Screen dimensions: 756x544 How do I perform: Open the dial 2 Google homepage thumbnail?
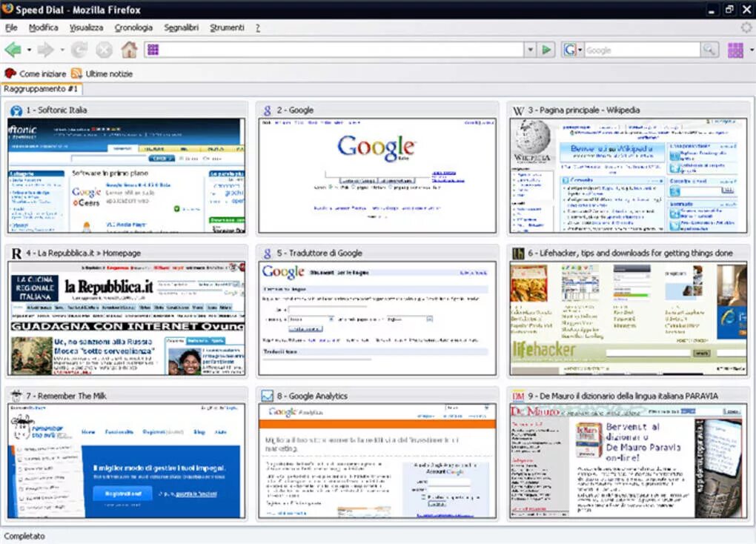click(x=377, y=176)
